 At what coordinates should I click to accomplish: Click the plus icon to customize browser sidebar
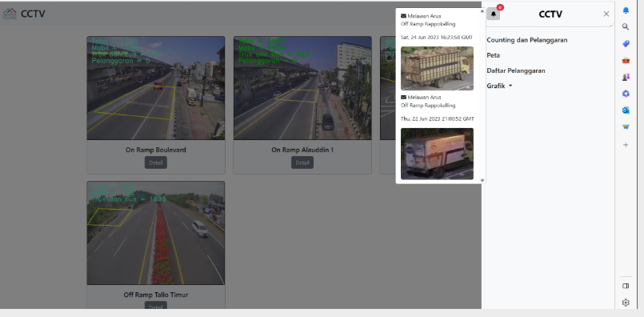pyautogui.click(x=626, y=145)
